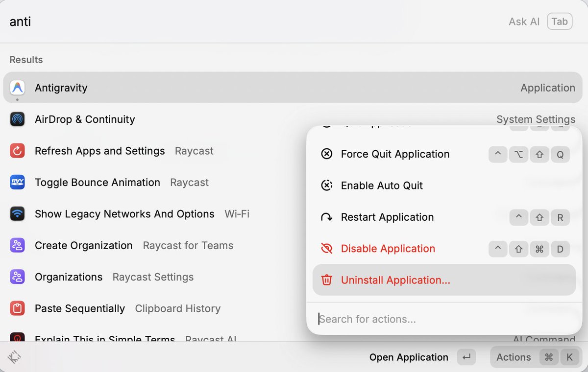
Task: Click the Explain This in Simple Terms icon
Action: (x=17, y=337)
